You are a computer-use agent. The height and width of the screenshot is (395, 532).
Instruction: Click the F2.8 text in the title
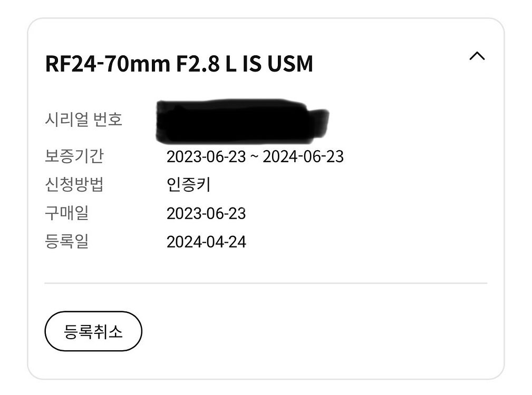click(196, 64)
